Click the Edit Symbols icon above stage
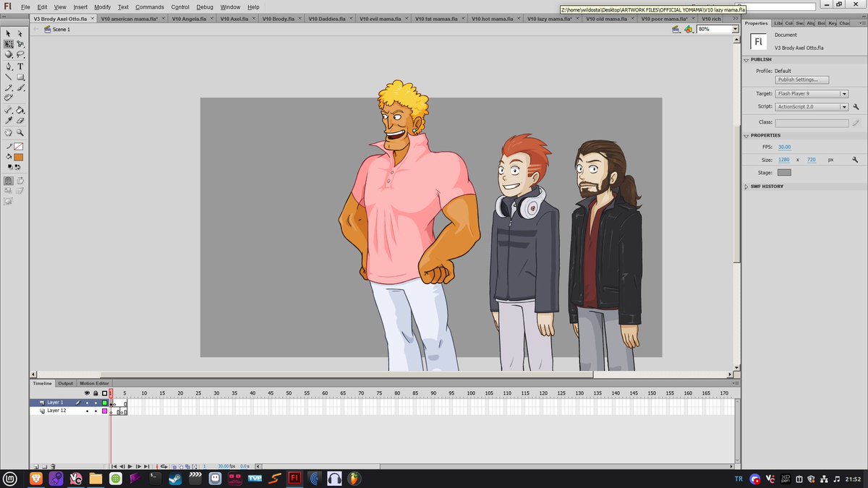 point(688,29)
